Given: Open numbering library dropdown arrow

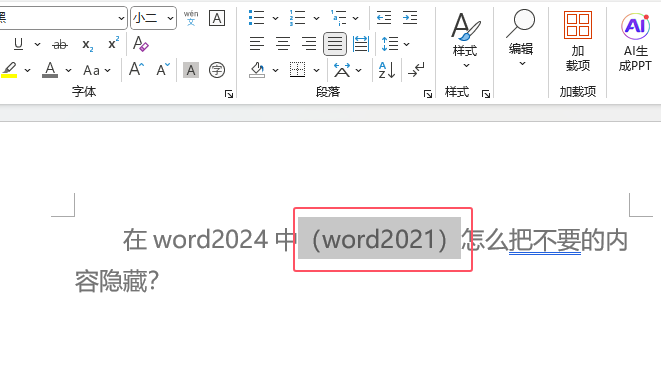Looking at the screenshot, I should pyautogui.click(x=316, y=19).
